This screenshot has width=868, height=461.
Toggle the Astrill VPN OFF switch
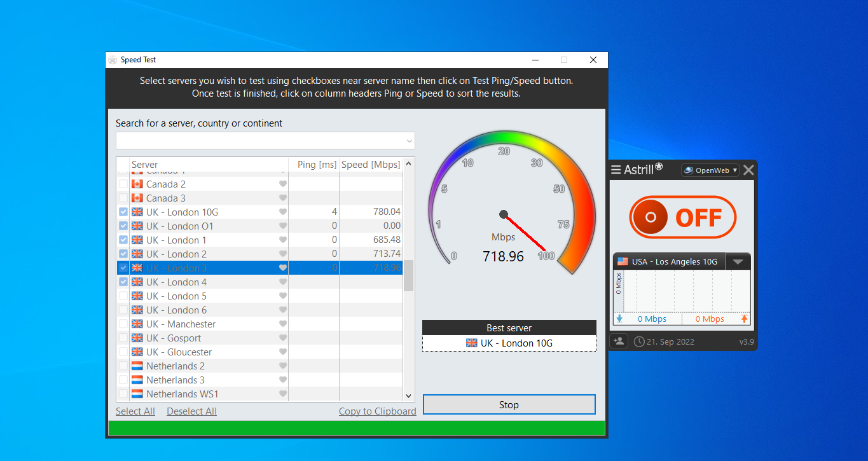[682, 217]
